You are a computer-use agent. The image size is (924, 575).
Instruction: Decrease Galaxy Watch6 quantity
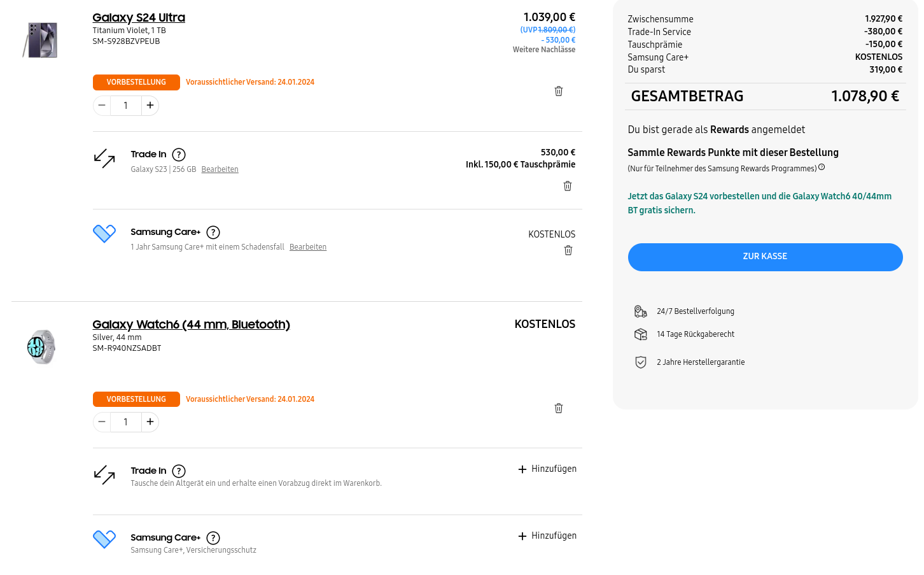(102, 422)
